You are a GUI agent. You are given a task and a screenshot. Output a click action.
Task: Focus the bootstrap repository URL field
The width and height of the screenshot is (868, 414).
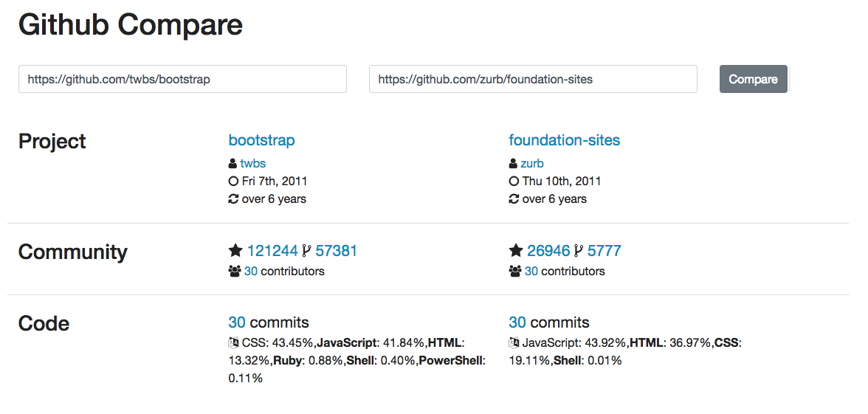183,79
